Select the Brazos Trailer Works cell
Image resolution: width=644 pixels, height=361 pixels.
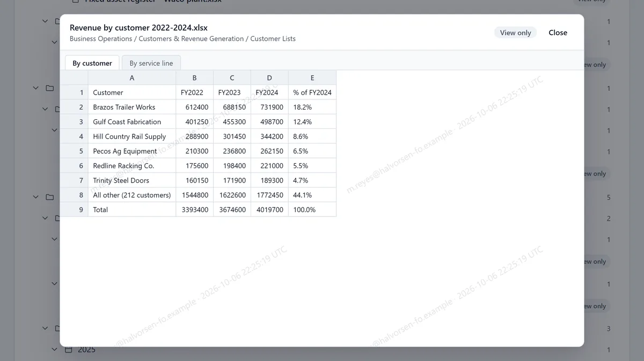[x=132, y=107]
